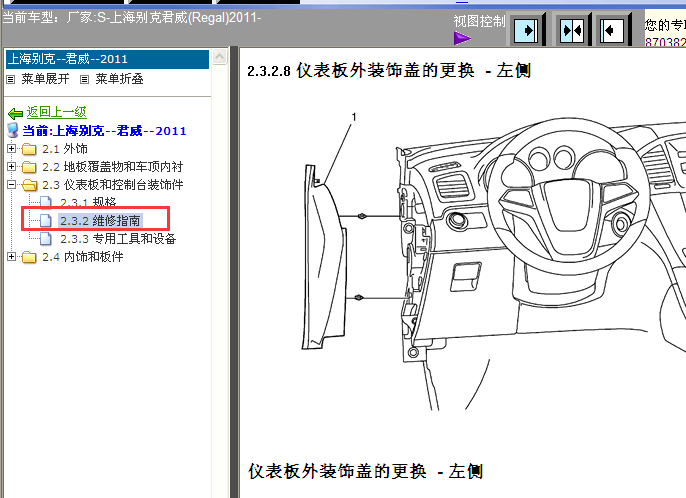Select 2.3 仪表板和控制台装饰件 tree item
Image resolution: width=686 pixels, height=498 pixels.
click(112, 185)
